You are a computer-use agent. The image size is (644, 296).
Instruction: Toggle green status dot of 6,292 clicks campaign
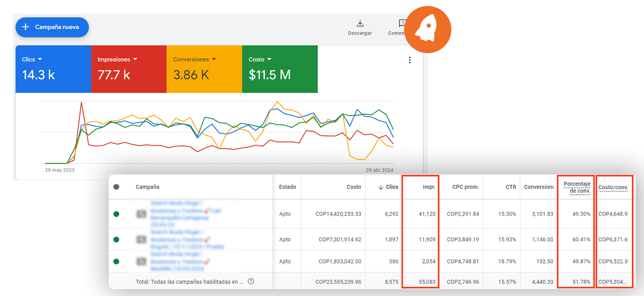(x=116, y=214)
